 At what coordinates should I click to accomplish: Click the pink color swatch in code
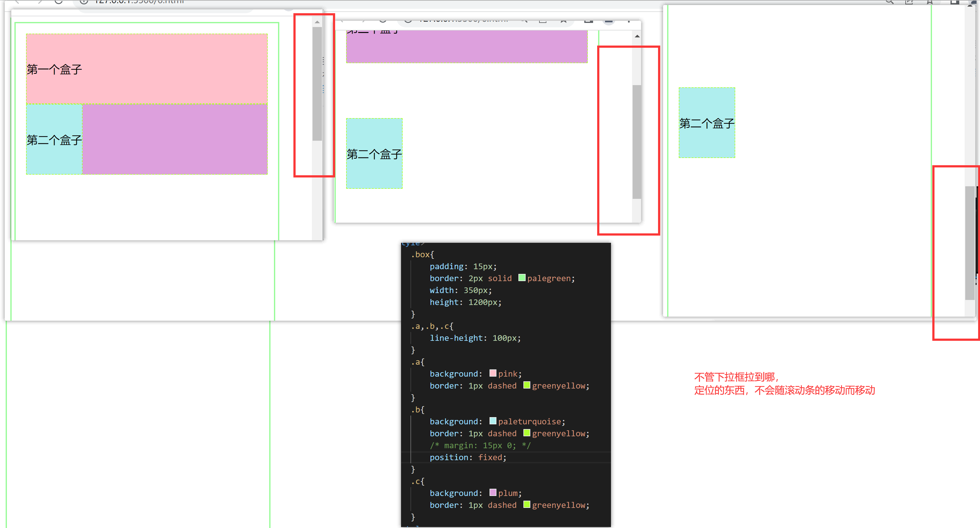(493, 373)
